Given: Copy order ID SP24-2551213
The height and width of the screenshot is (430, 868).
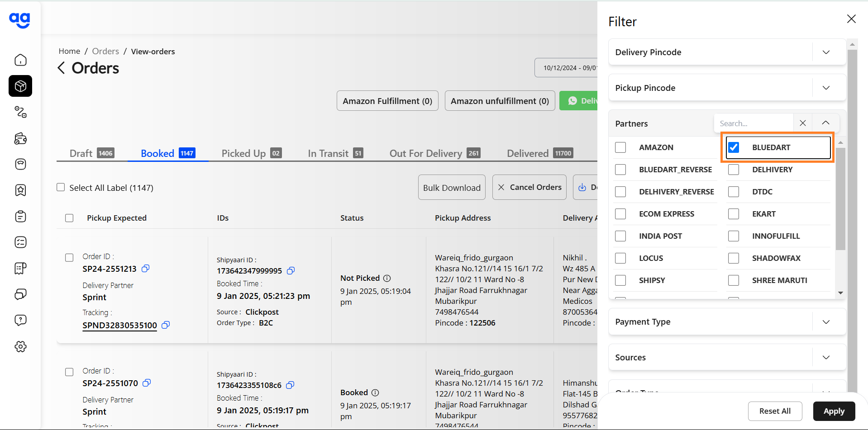Looking at the screenshot, I should [145, 269].
